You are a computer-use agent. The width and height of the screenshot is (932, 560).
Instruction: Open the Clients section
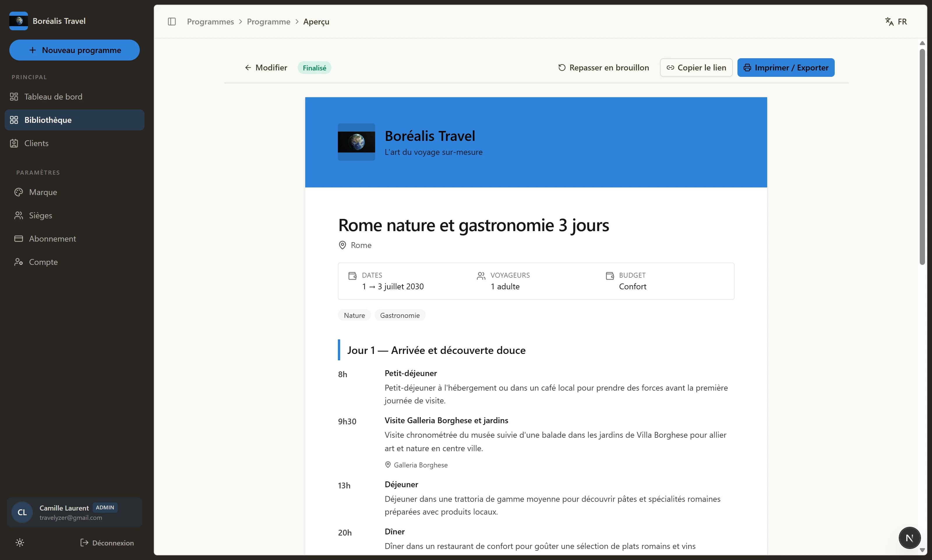click(x=74, y=143)
